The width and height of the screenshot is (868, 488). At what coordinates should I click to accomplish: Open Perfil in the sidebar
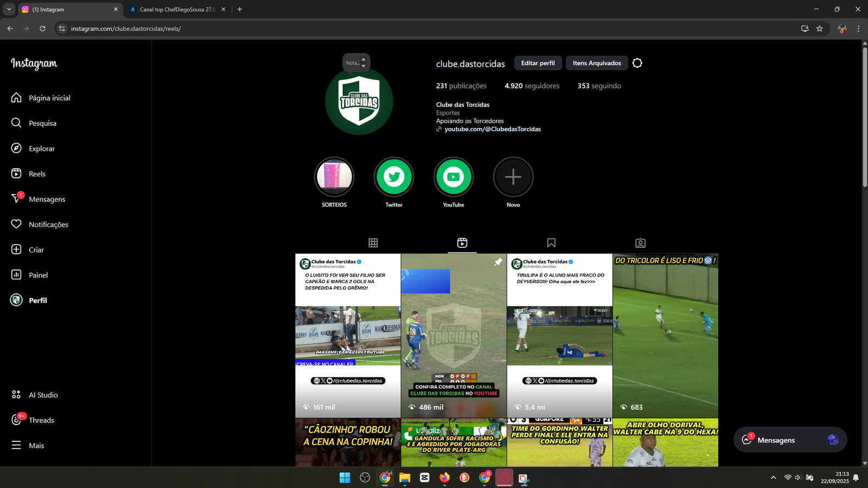pyautogui.click(x=29, y=300)
